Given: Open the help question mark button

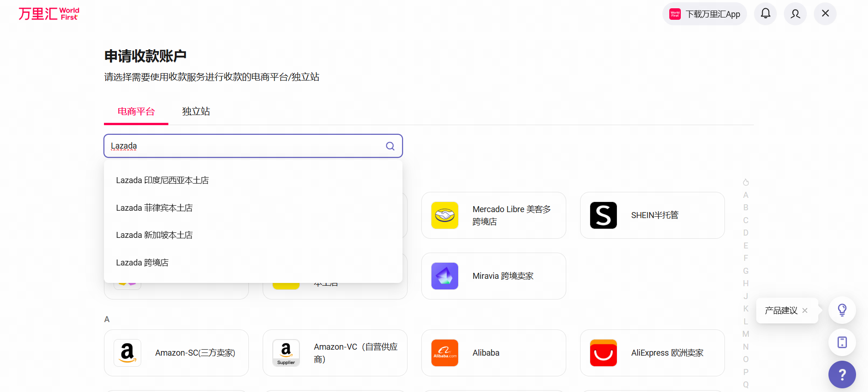Looking at the screenshot, I should click(842, 375).
